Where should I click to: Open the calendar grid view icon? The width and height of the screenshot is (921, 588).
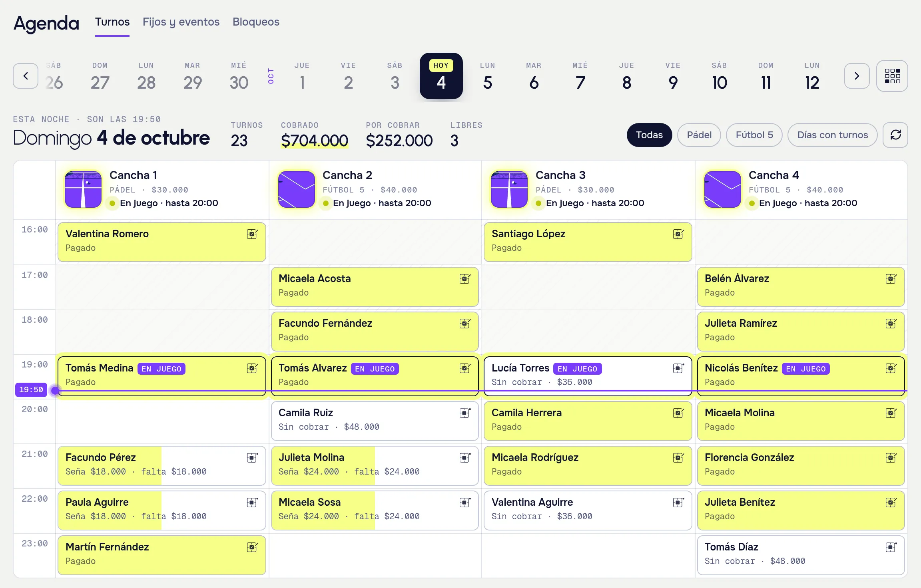click(892, 76)
